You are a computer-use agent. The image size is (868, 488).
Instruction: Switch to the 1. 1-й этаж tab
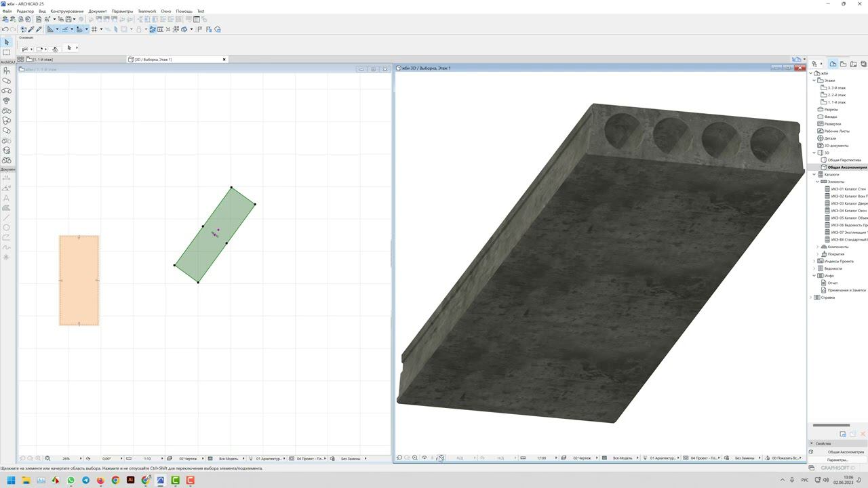tap(43, 60)
